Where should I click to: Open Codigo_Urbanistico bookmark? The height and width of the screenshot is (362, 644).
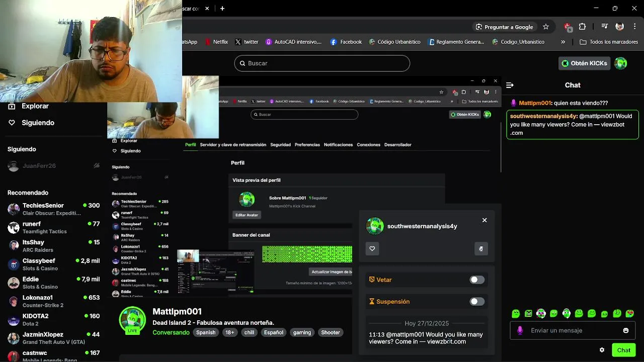(x=518, y=42)
